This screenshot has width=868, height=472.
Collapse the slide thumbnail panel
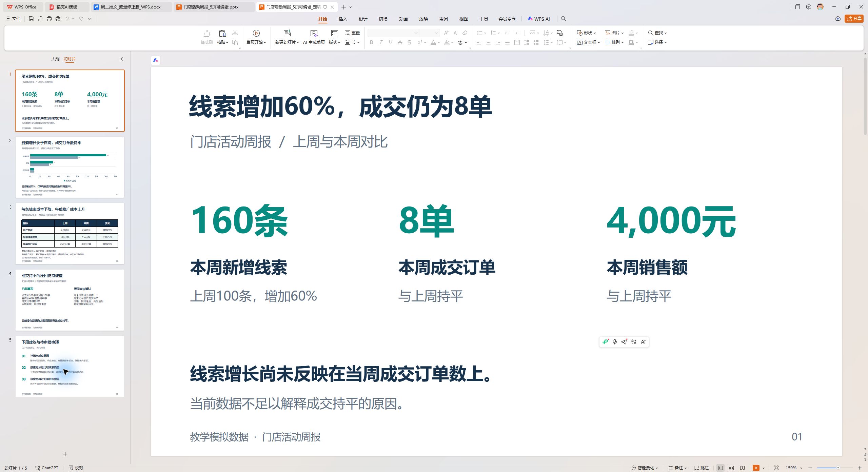coord(122,59)
